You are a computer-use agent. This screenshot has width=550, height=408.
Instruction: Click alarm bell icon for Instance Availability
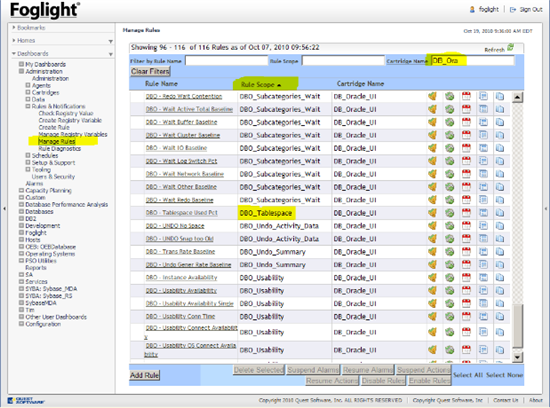pos(432,278)
